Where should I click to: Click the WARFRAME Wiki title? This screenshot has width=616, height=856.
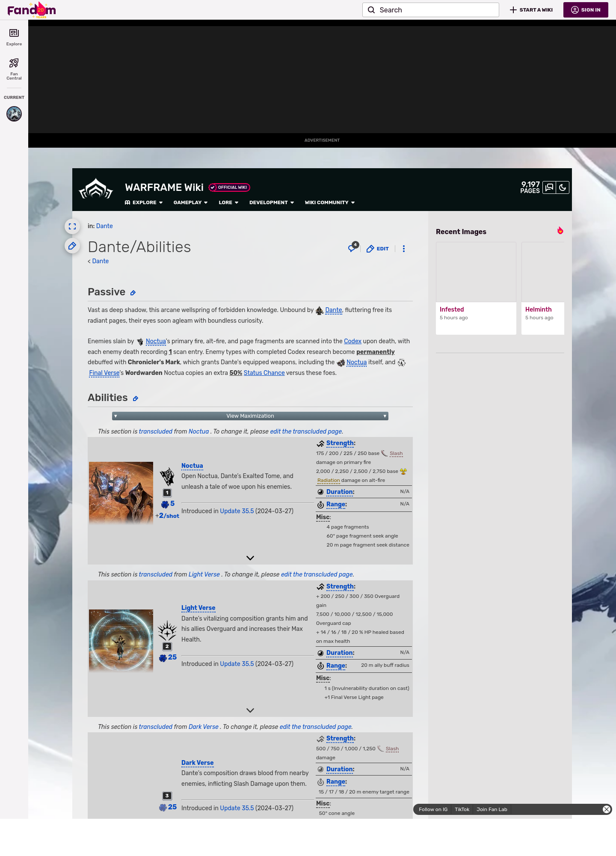164,187
